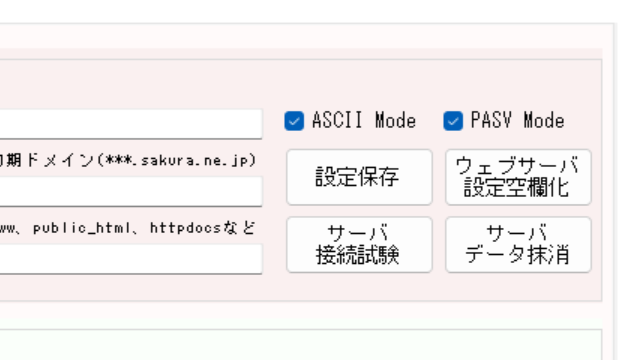This screenshot has width=640, height=360.
Task: Erase server data via サーバデータ抹消
Action: pyautogui.click(x=518, y=244)
